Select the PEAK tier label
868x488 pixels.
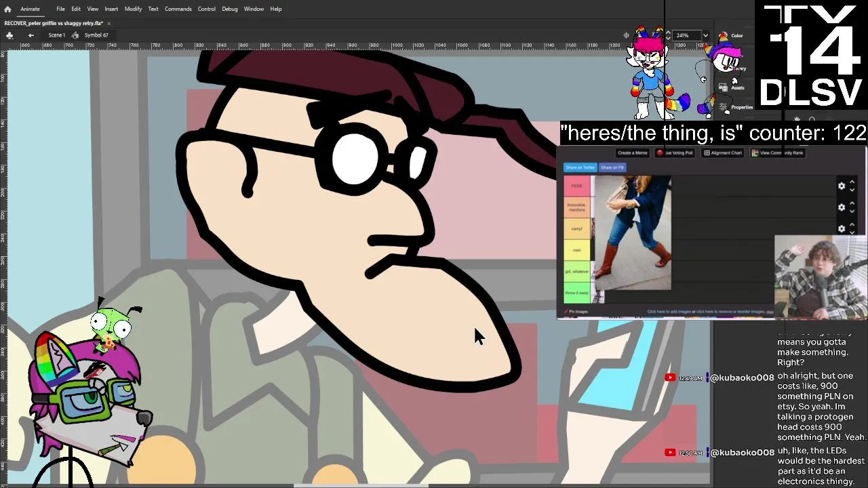pyautogui.click(x=577, y=186)
